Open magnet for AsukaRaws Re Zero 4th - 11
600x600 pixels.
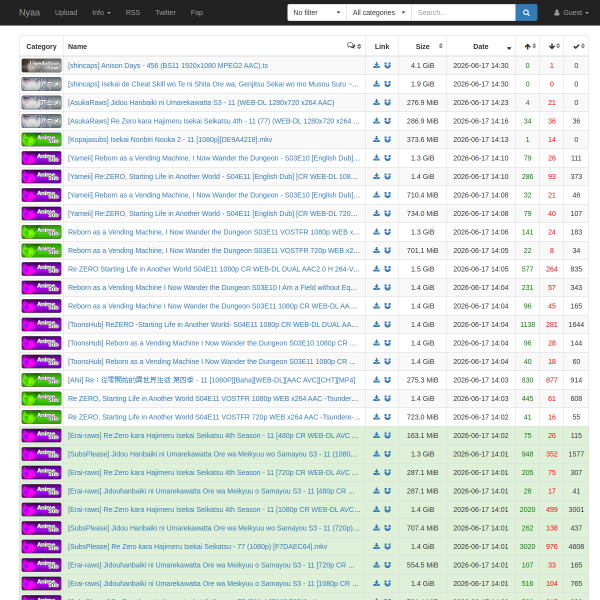click(x=388, y=121)
